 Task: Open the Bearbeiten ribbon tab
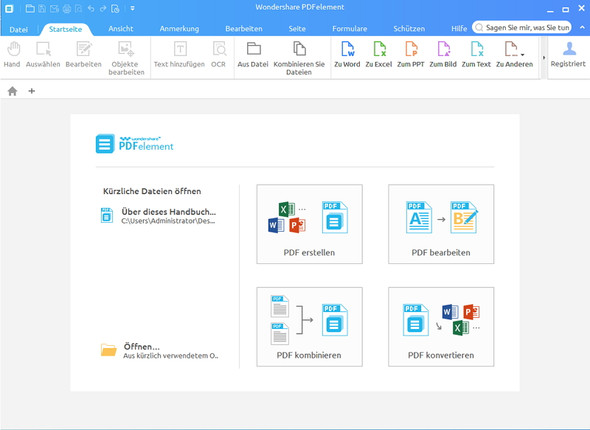[244, 29]
